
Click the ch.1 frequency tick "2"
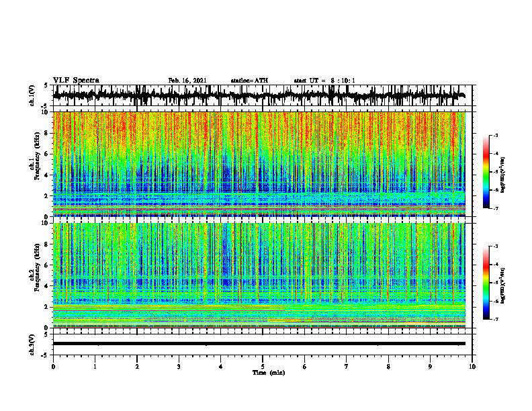pos(46,196)
